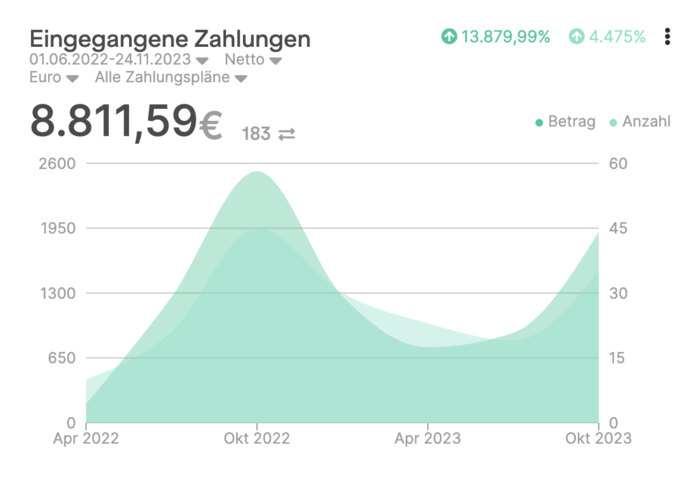Click the Anzahl legend color dot
The image size is (700, 481).
[x=614, y=122]
